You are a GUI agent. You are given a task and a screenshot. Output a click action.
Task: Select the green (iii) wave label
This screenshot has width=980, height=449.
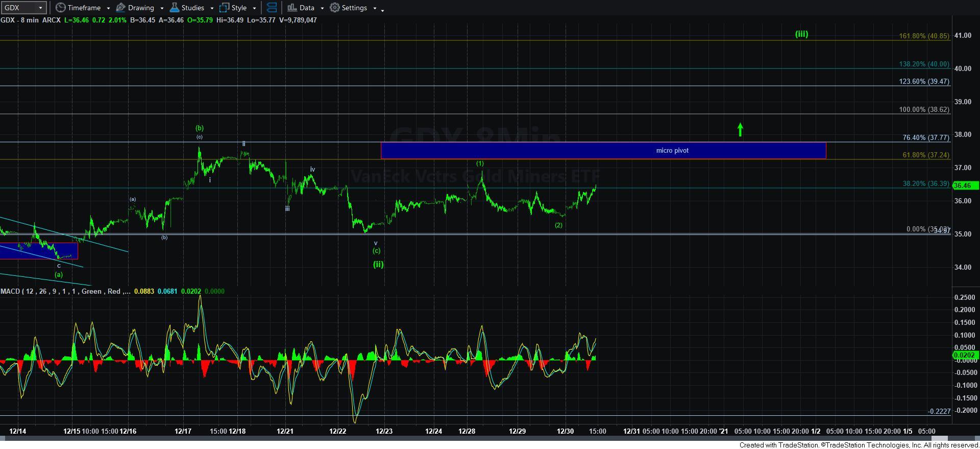point(801,34)
